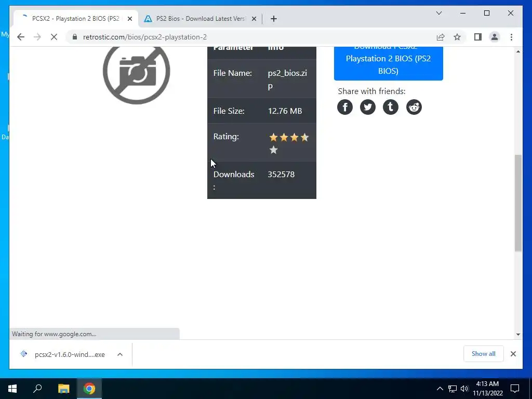Image resolution: width=532 pixels, height=399 pixels.
Task: Switch to the PS2 Bios Download Latest tab
Action: (200, 19)
